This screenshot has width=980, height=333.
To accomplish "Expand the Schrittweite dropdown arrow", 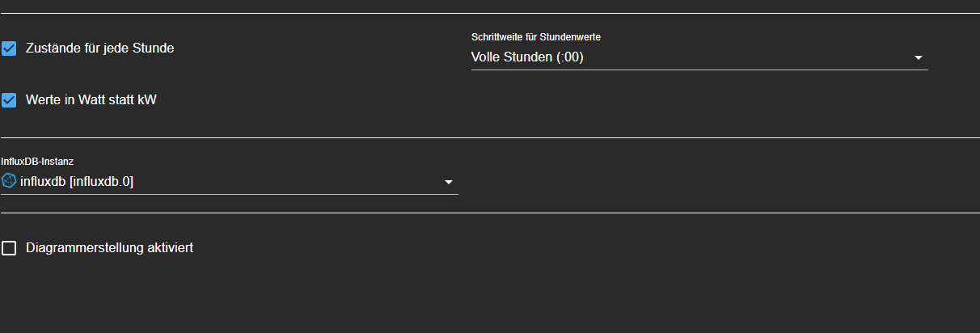I will (919, 58).
